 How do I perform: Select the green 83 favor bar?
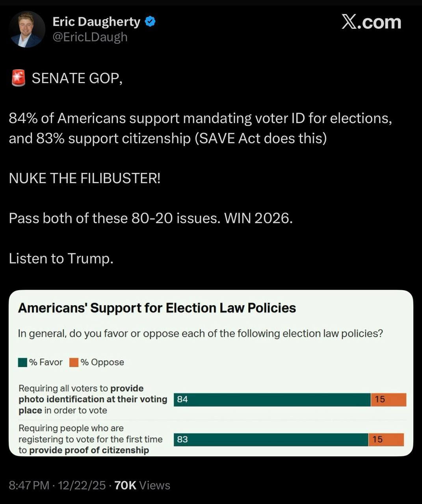(271, 439)
